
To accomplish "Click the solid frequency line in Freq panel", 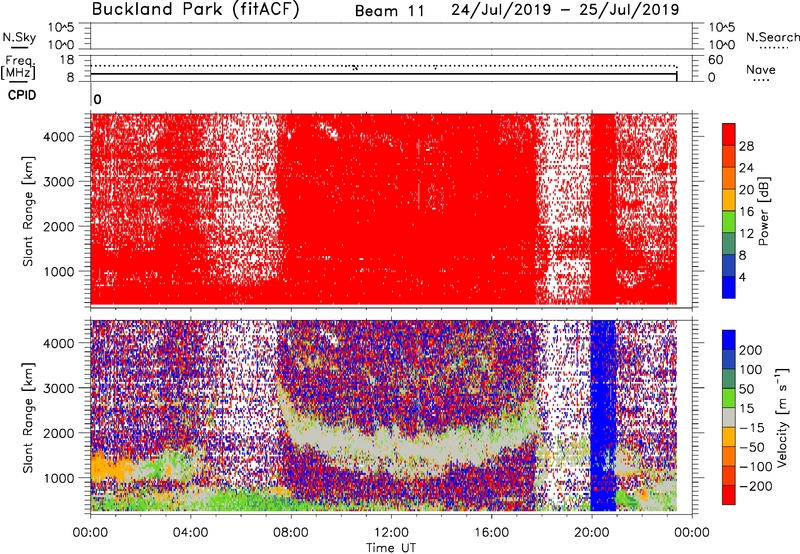I will (x=384, y=74).
